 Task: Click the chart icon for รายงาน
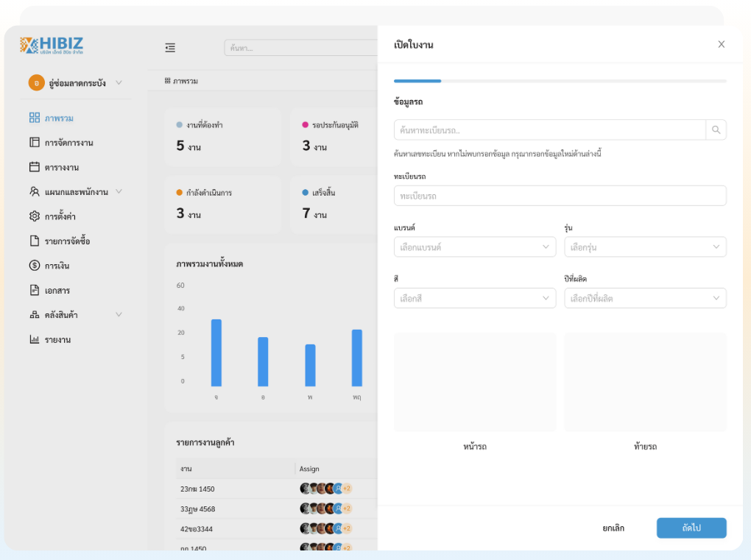pos(35,339)
